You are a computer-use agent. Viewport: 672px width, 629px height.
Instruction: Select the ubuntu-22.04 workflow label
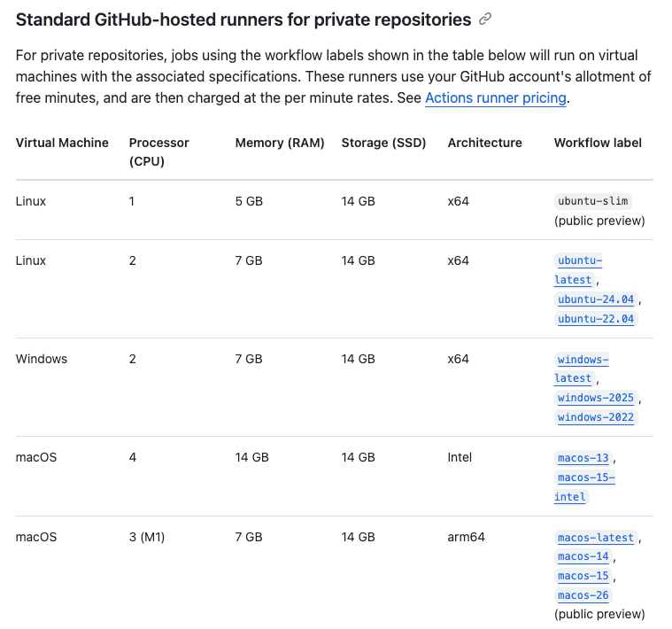point(596,319)
